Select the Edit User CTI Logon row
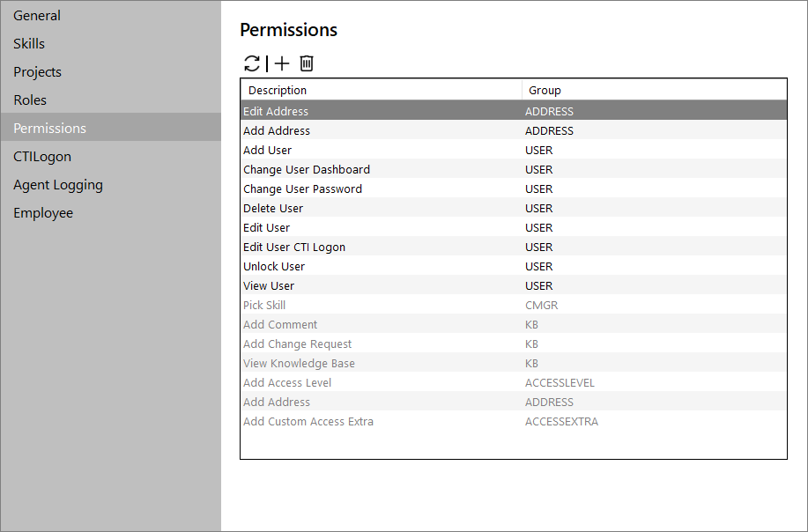The height and width of the screenshot is (532, 808). pyautogui.click(x=514, y=248)
